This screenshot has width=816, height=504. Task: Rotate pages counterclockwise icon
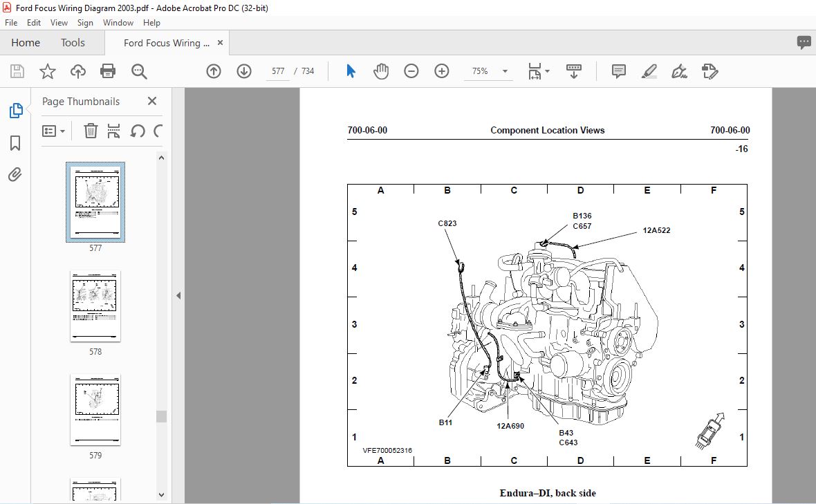click(138, 131)
